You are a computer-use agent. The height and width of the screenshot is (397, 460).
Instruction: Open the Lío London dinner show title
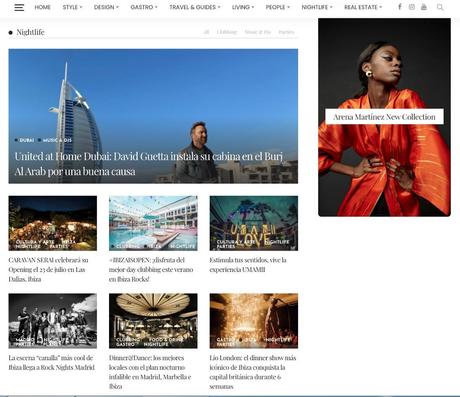[x=253, y=372]
